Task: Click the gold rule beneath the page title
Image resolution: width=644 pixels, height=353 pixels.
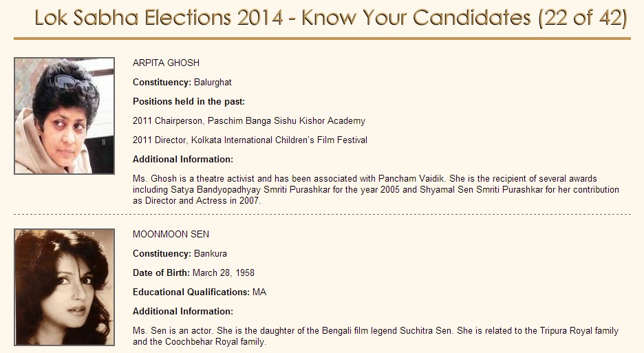Action: tap(322, 39)
